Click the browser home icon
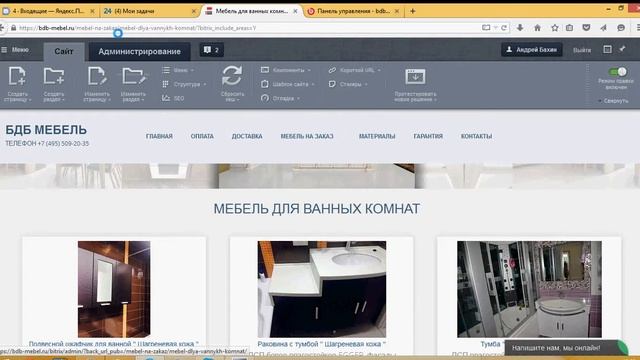Screen dimensions: 640x360 click(538, 28)
